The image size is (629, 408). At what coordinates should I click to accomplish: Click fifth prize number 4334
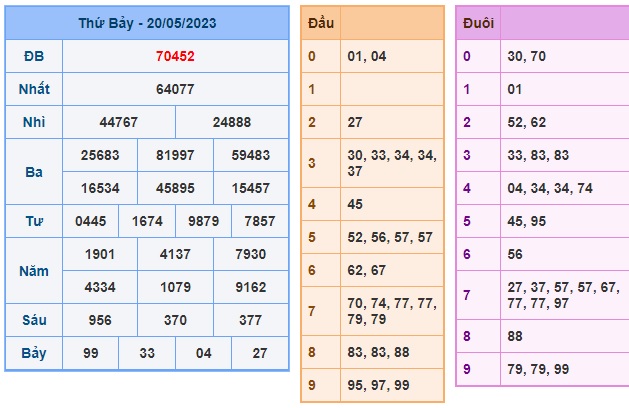click(100, 287)
